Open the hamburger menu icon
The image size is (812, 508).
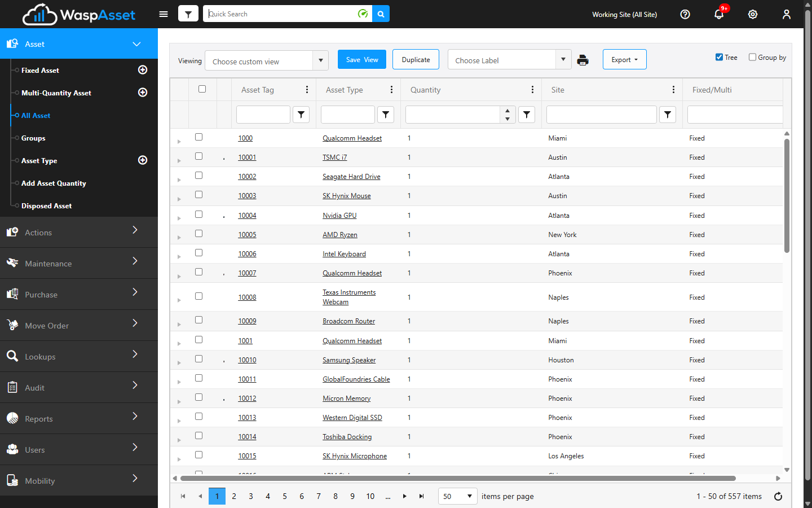tap(164, 14)
